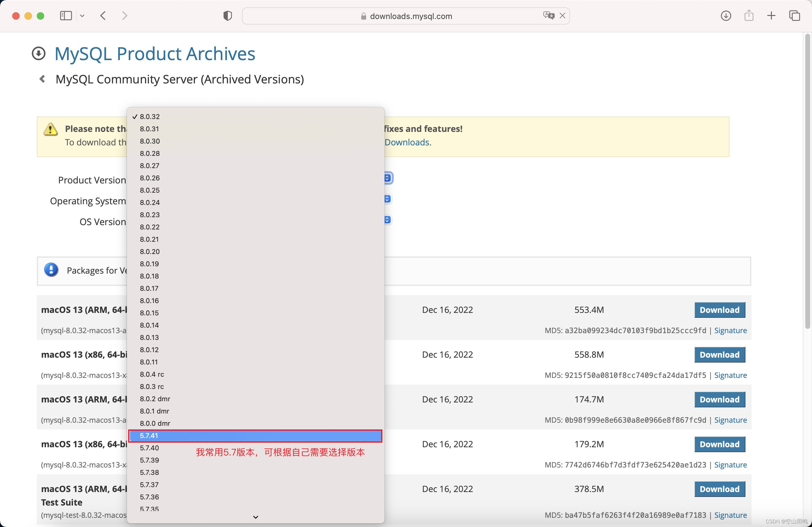Select version 5.7.37
This screenshot has width=812, height=527.
tap(255, 485)
